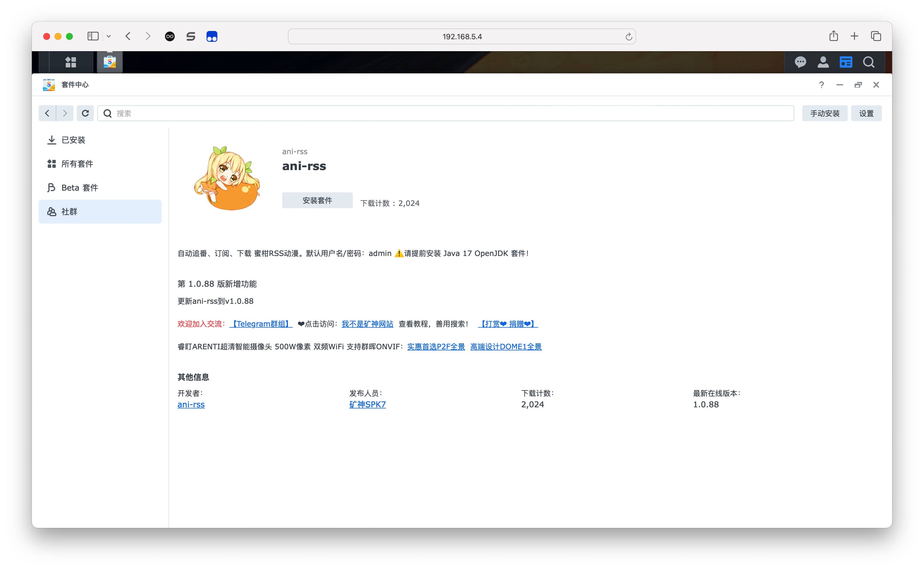Open 设置 in Package Center
The height and width of the screenshot is (570, 924).
(866, 113)
